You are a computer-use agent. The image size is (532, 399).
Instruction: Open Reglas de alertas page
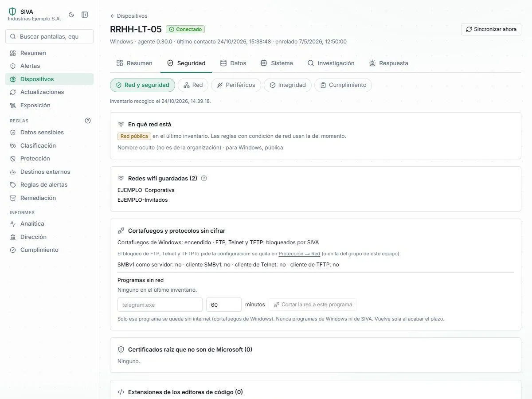(x=49, y=184)
